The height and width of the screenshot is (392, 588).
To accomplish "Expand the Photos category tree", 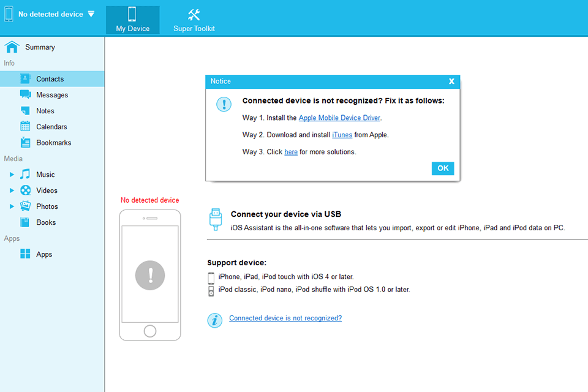I will (11, 206).
